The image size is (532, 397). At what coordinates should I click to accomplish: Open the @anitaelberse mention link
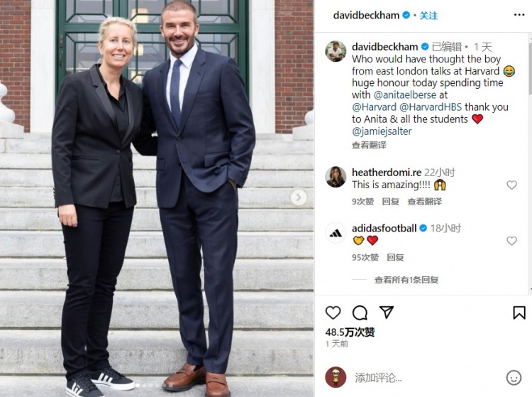tap(405, 94)
